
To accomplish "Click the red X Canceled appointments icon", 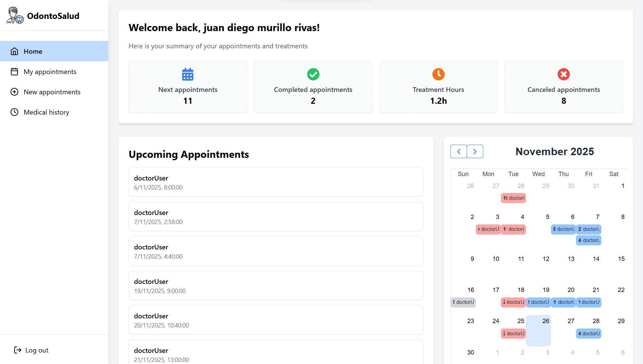I will [x=563, y=74].
